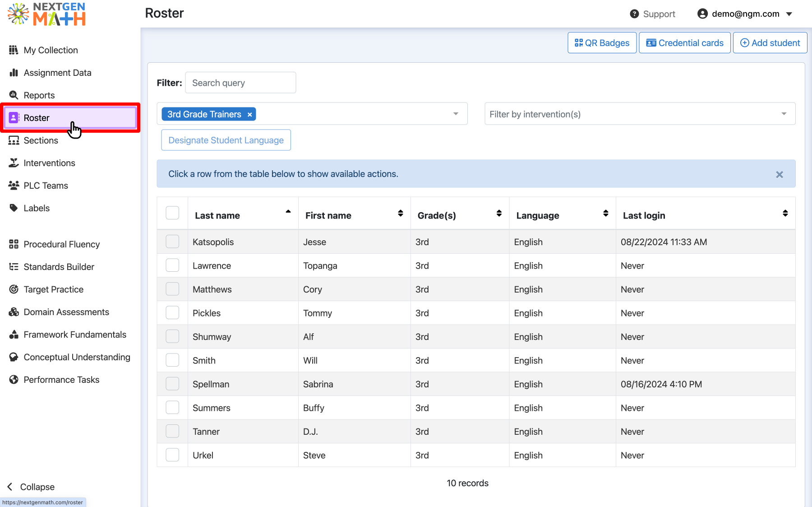Open My Collection books icon
Image resolution: width=812 pixels, height=507 pixels.
14,50
